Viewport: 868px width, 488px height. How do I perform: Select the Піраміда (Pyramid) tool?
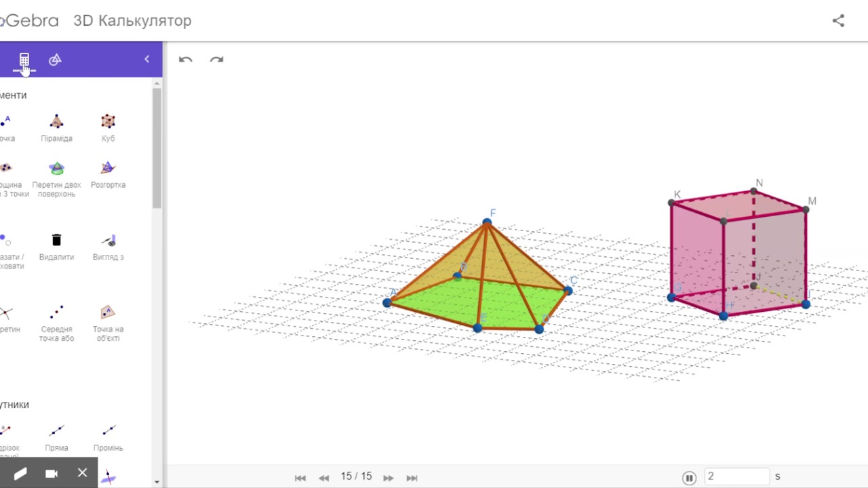coord(56,127)
